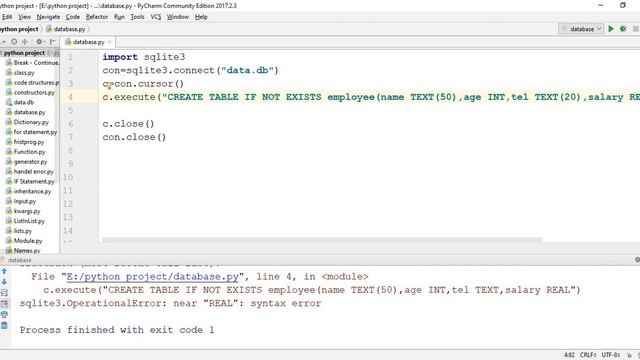Open code structures.py in project tree

pos(33,82)
